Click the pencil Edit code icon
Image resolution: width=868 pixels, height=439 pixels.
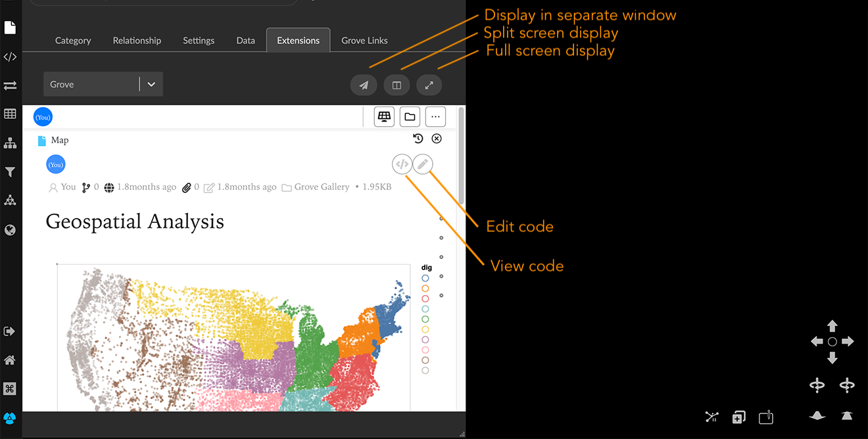pos(423,164)
